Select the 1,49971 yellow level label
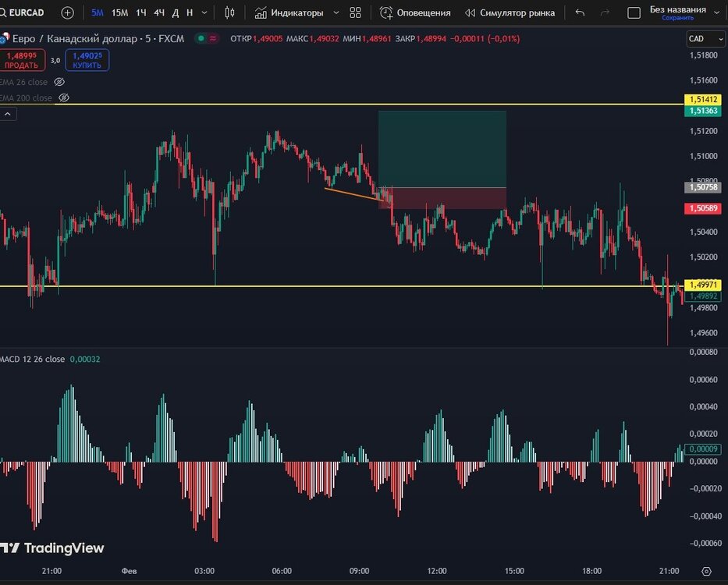 pos(703,285)
